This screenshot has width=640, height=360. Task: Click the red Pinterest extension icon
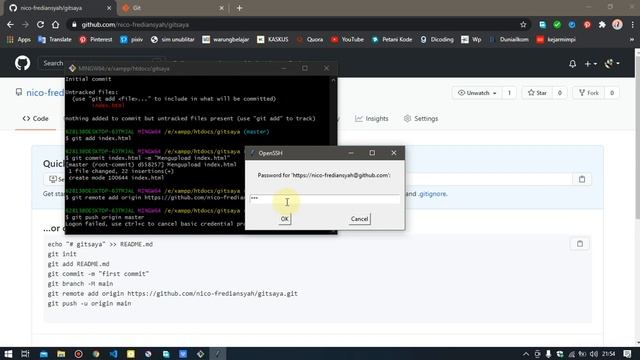pyautogui.click(x=587, y=24)
